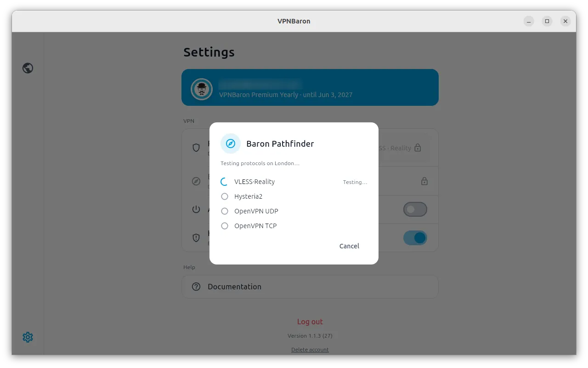Select the OpenVPN TCP radio option

225,226
